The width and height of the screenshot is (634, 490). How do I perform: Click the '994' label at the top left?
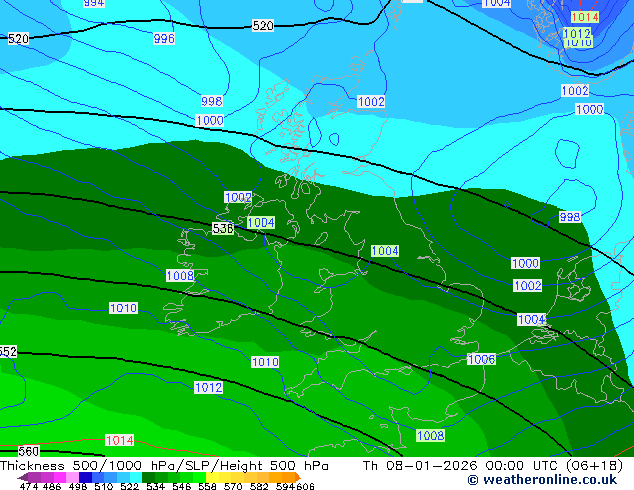(x=94, y=3)
